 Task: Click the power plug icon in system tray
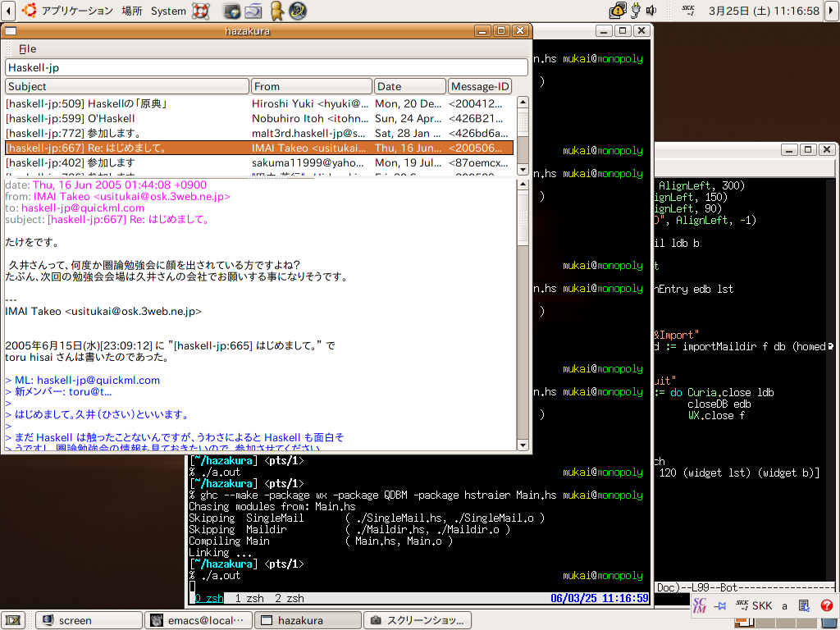634,11
